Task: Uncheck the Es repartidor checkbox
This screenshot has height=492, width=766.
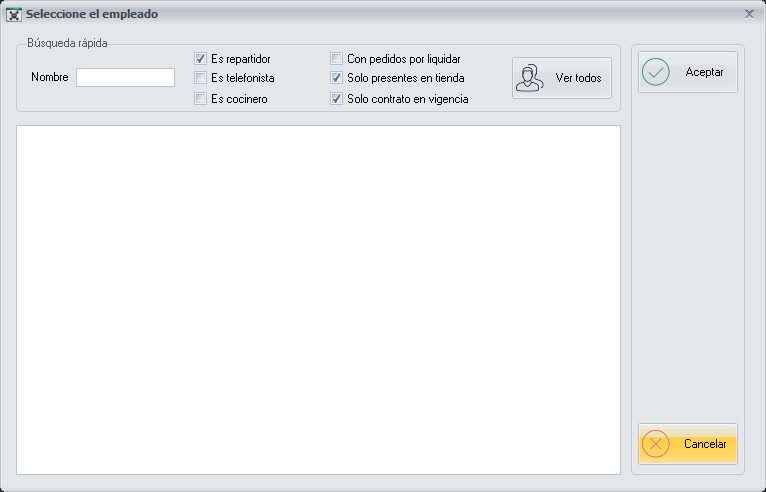Action: [200, 59]
